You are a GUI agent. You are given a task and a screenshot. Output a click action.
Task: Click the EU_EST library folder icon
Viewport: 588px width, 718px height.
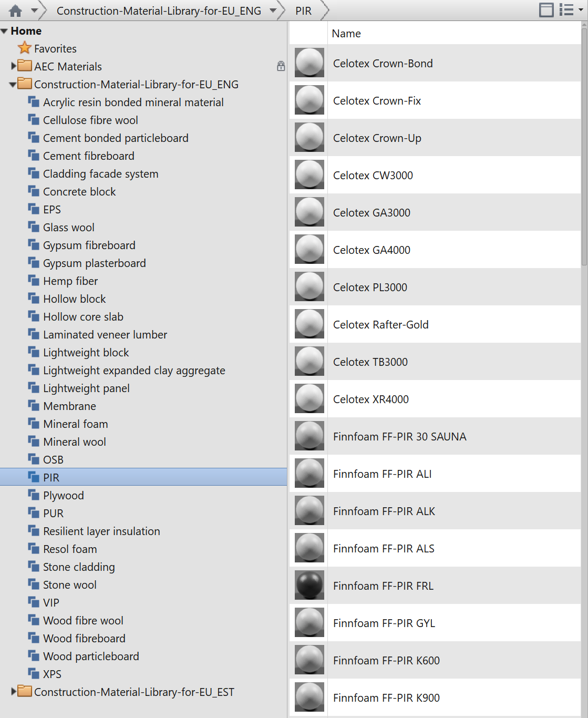coord(25,691)
